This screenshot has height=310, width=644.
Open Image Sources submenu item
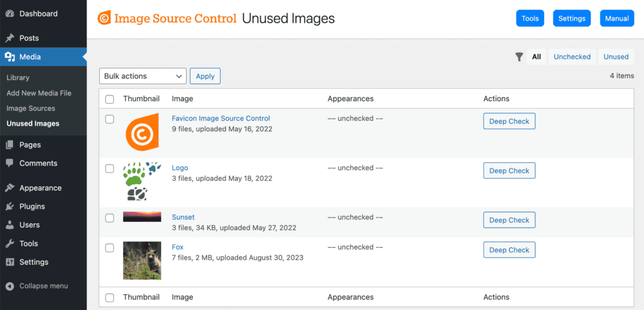click(x=31, y=108)
